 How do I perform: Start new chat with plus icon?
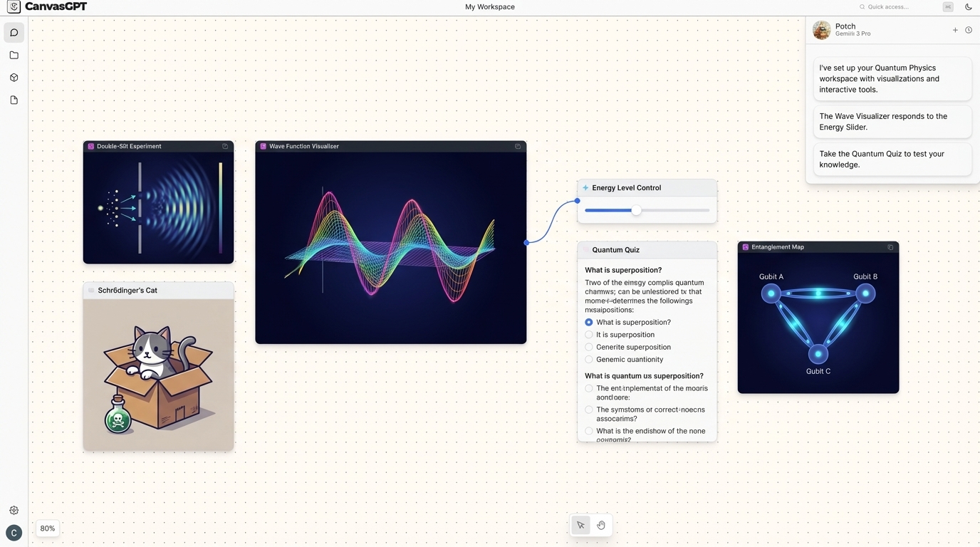955,30
